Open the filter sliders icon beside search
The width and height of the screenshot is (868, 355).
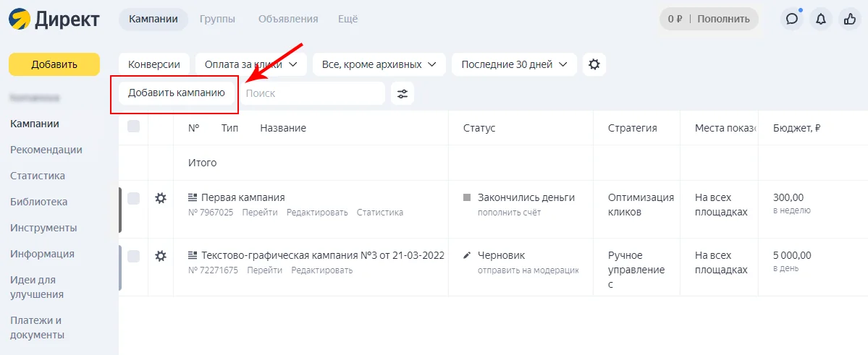(403, 93)
